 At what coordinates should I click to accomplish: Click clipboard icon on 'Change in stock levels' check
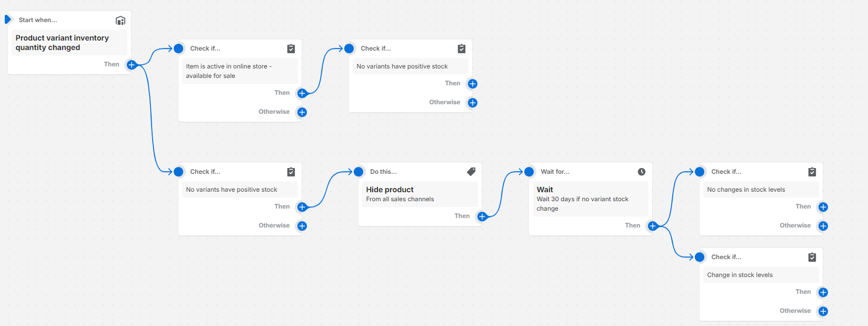[x=812, y=257]
